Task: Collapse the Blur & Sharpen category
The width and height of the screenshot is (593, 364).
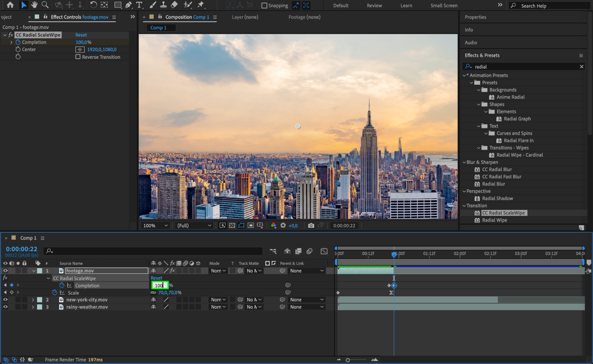Action: [x=464, y=162]
